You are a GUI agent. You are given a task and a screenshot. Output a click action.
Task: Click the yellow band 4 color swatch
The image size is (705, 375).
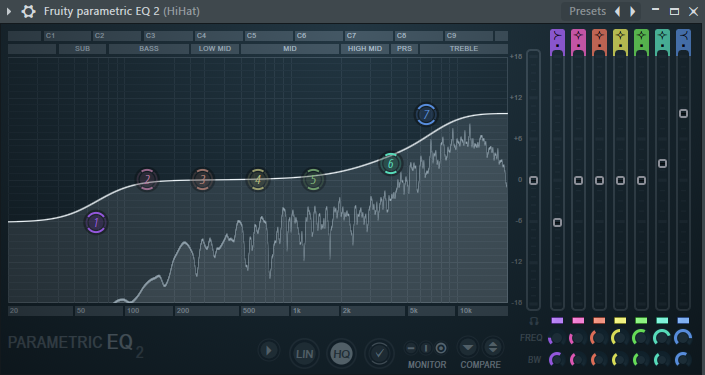point(620,321)
